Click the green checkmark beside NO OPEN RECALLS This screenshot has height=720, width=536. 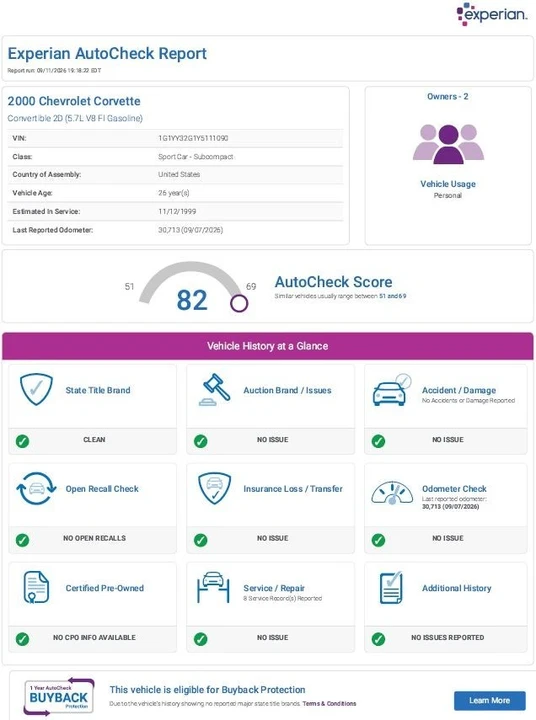pyautogui.click(x=23, y=540)
